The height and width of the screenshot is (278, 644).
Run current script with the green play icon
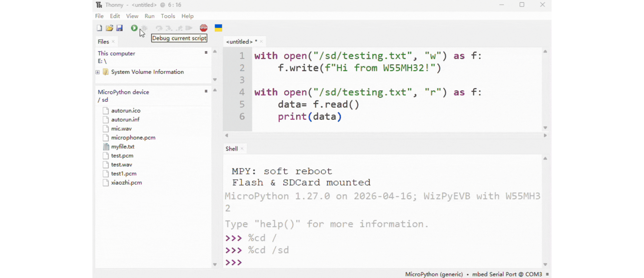click(134, 28)
